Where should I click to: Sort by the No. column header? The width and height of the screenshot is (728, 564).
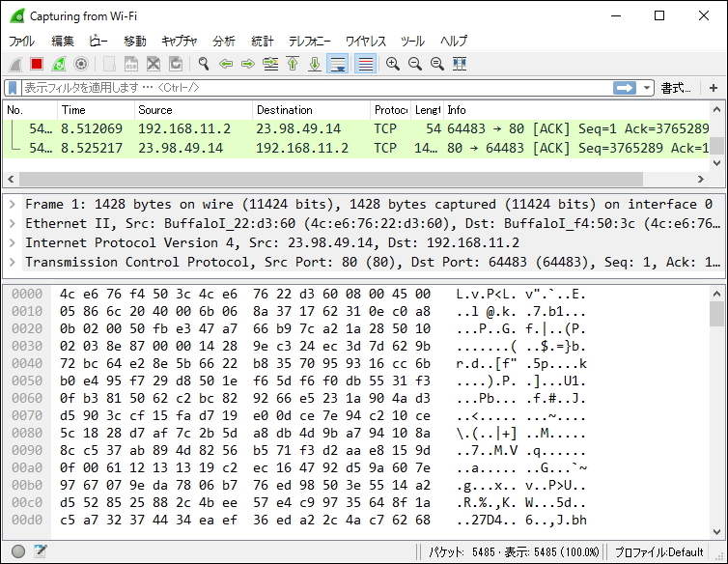30,110
